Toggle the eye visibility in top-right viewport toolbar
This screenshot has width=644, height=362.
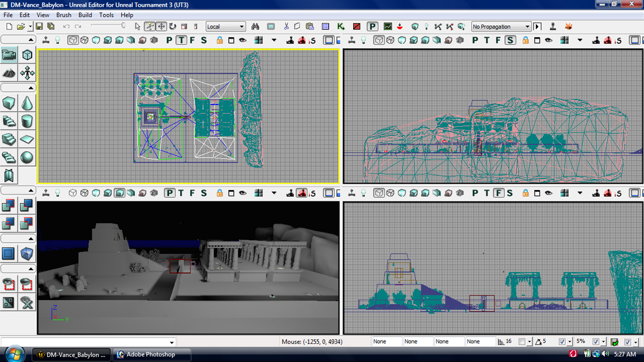(548, 40)
